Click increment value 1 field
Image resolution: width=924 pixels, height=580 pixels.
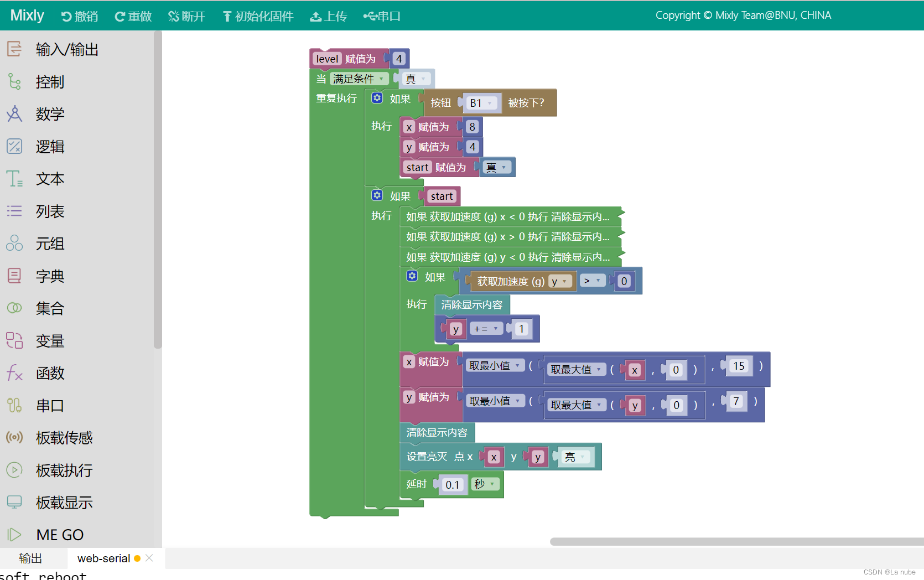[x=521, y=329]
